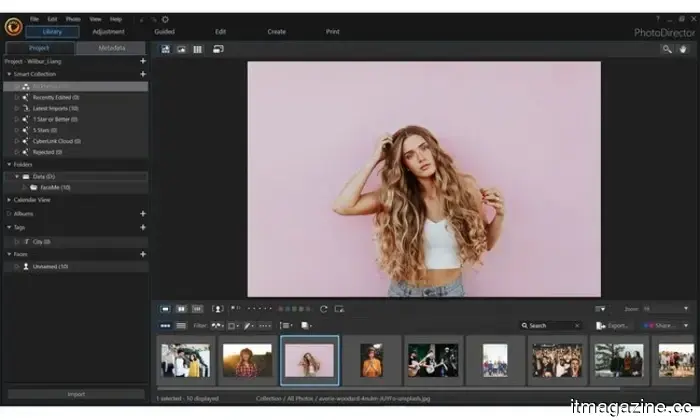Image resolution: width=700 pixels, height=420 pixels.
Task: Expand the Albums section
Action: (9, 214)
